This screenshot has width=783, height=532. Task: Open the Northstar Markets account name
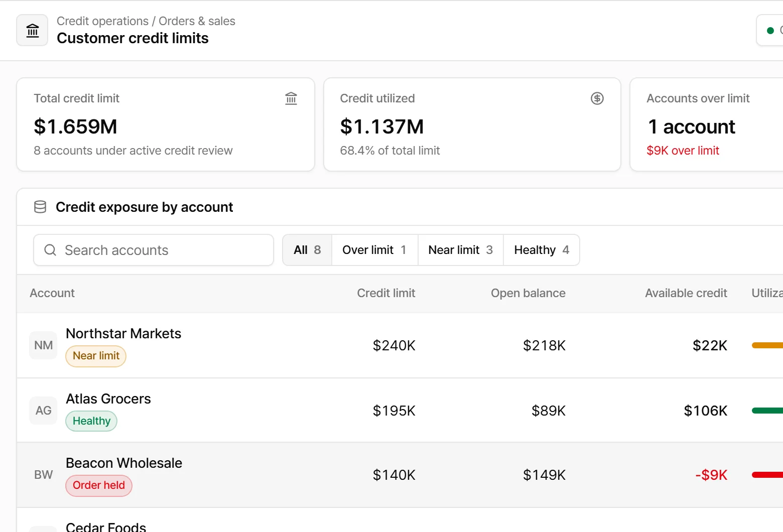coord(123,334)
